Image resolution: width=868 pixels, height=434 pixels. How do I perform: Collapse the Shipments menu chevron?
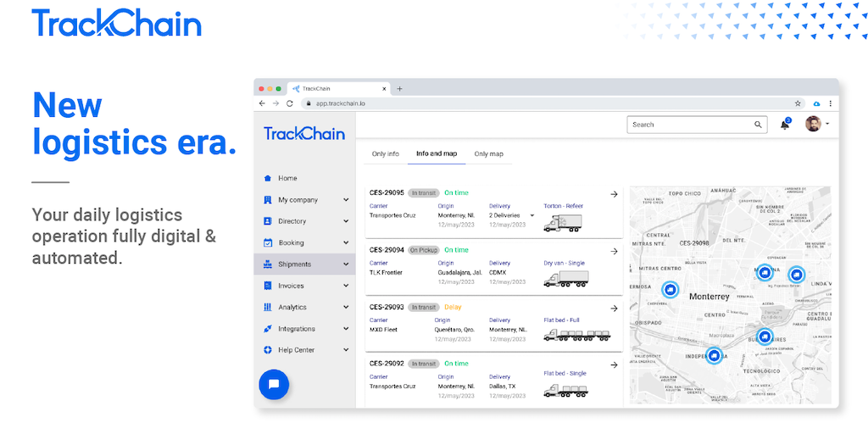tap(346, 264)
